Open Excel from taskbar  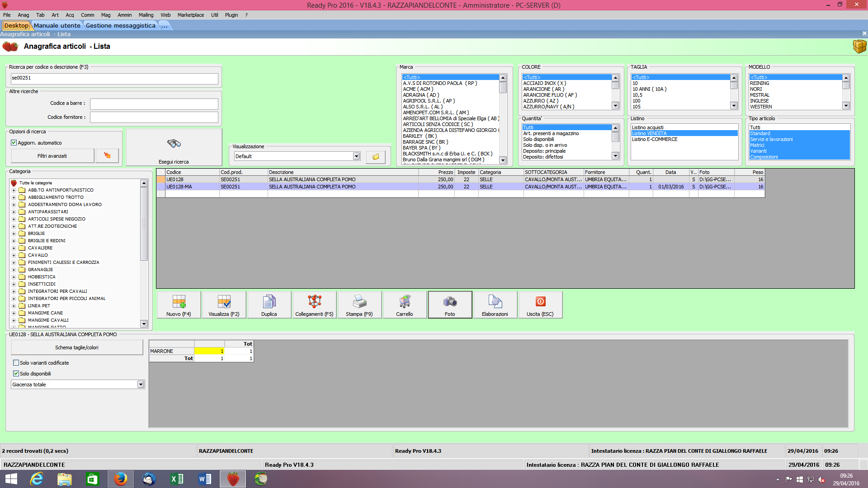(177, 479)
